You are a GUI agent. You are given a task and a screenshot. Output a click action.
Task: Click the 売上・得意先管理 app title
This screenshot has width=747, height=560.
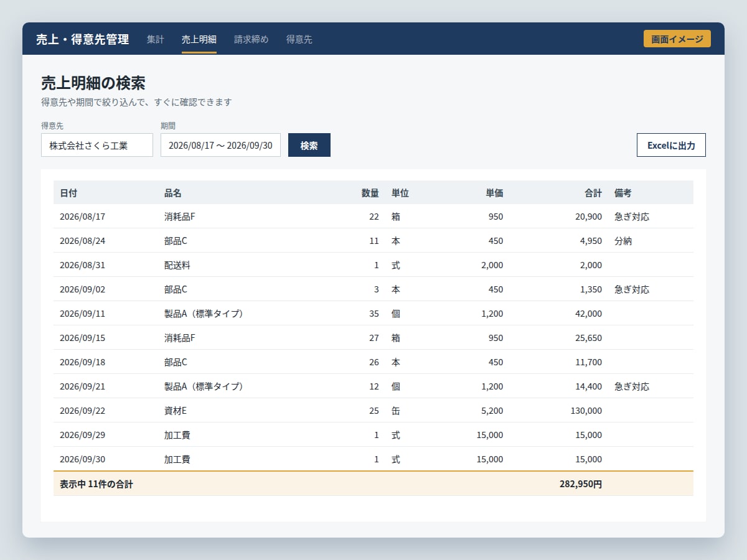[x=83, y=39]
